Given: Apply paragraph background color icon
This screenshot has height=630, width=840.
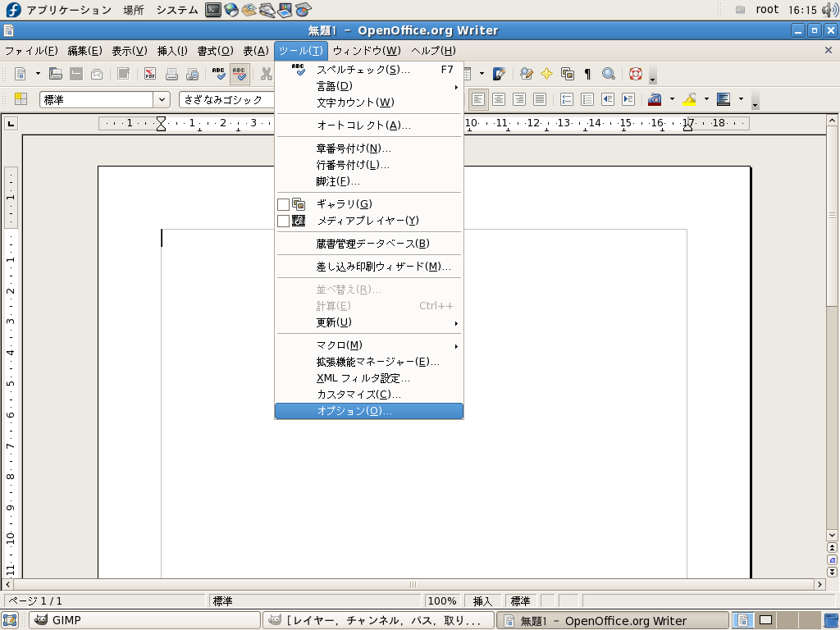Looking at the screenshot, I should 724,99.
